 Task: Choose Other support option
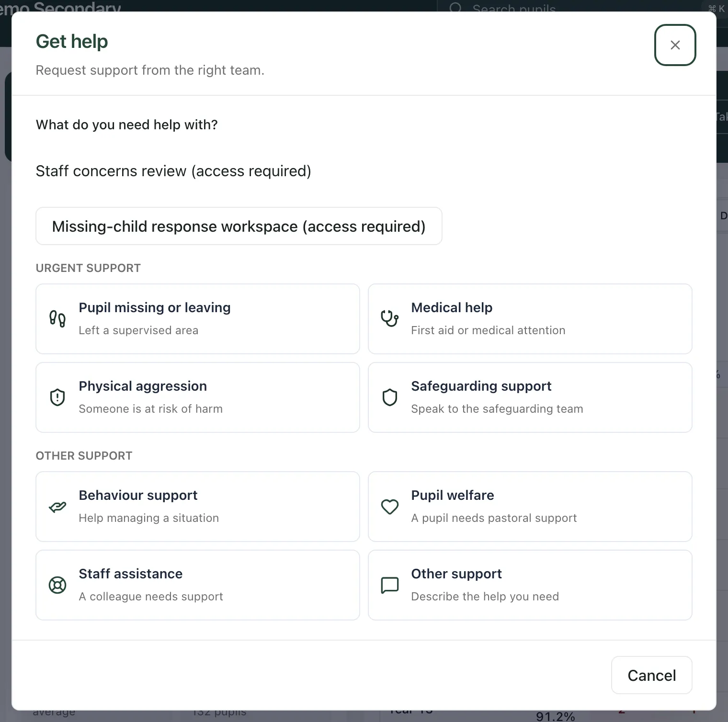coord(530,585)
